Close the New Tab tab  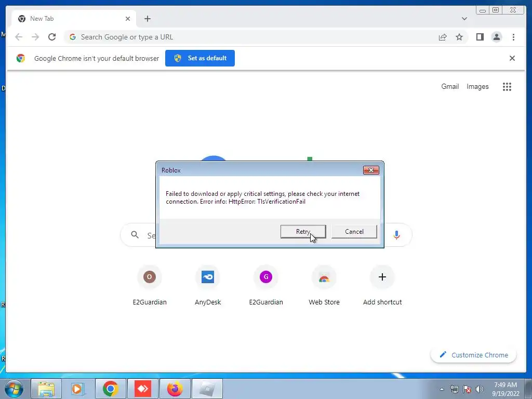pyautogui.click(x=128, y=19)
